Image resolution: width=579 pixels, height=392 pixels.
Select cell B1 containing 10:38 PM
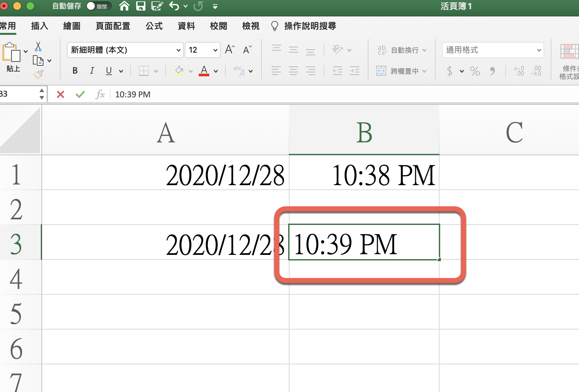pyautogui.click(x=364, y=173)
